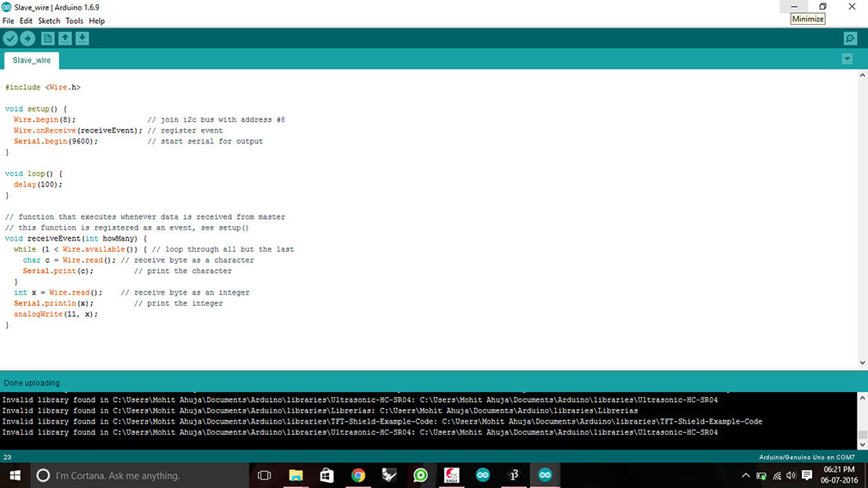Click the battery icon in system tray
This screenshot has width=868, height=488.
pyautogui.click(x=761, y=476)
